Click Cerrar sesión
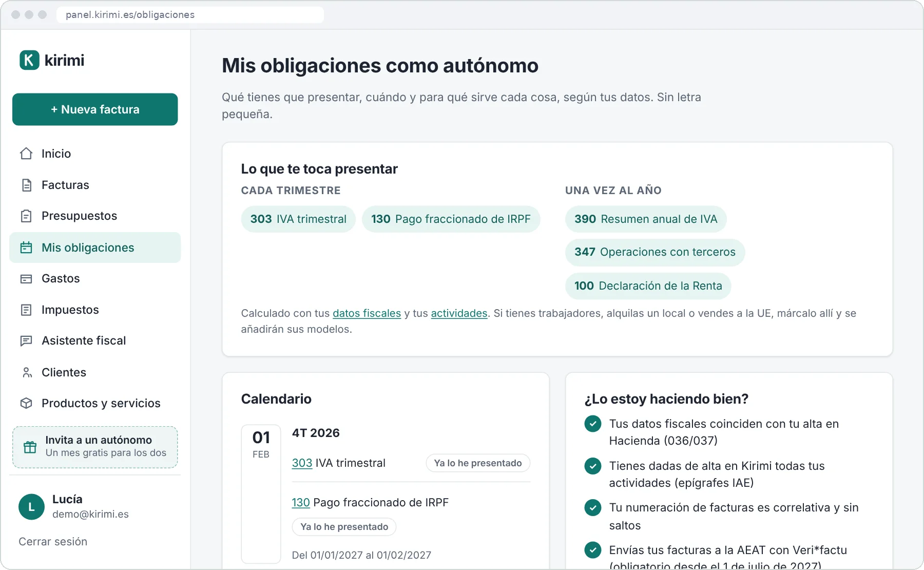The height and width of the screenshot is (570, 924). [x=53, y=542]
